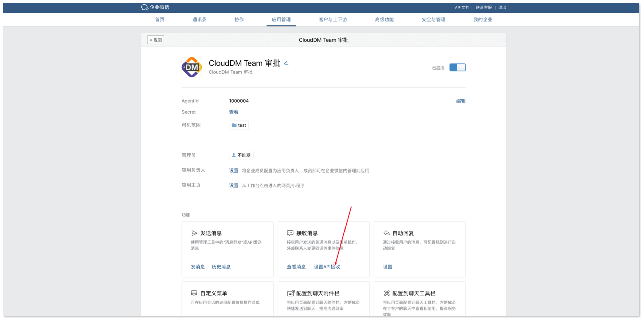This screenshot has height=321, width=644.
Task: Click the 接收消息 chat bubble icon
Action: 290,233
